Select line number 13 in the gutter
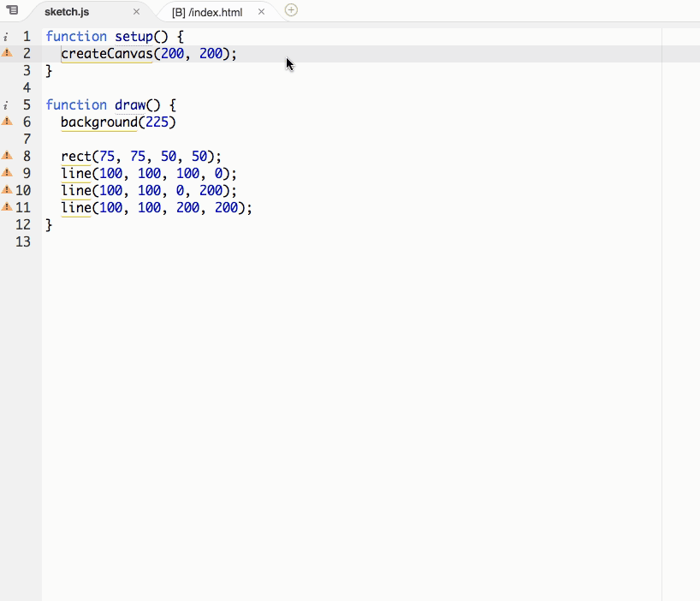This screenshot has width=700, height=601. (x=23, y=241)
